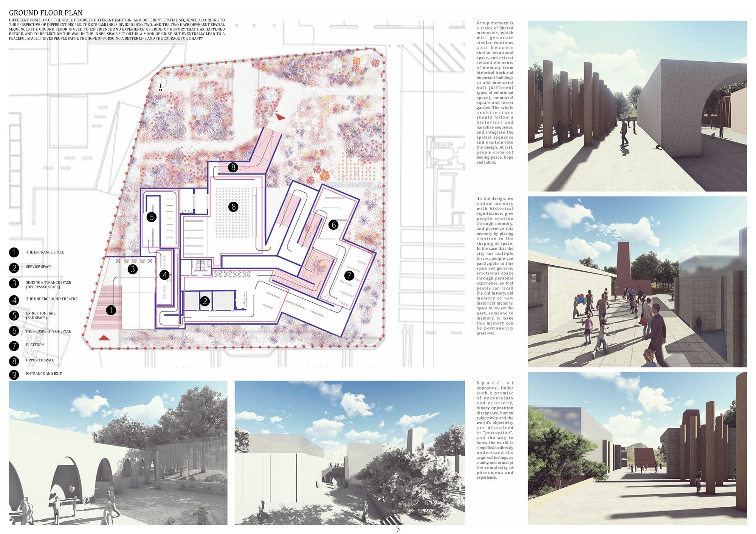Pick legend circle 3 beside SINKING ENTRANCE SPACE

coord(14,283)
